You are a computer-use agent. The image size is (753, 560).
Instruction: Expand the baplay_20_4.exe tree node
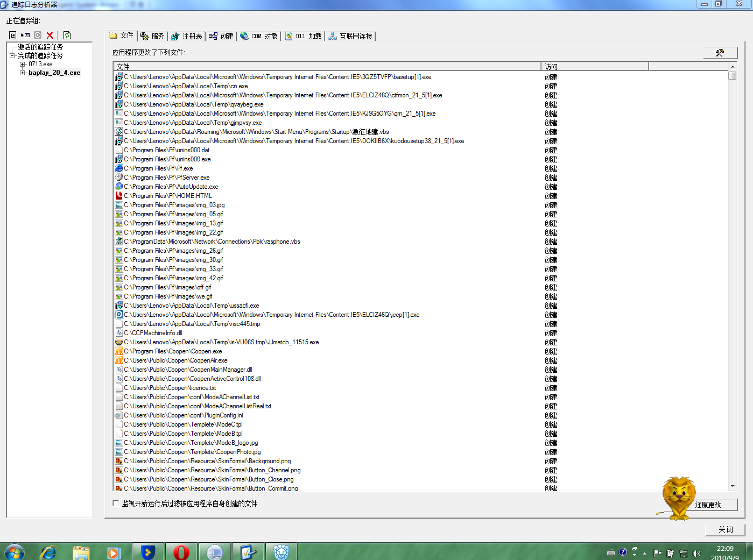22,73
